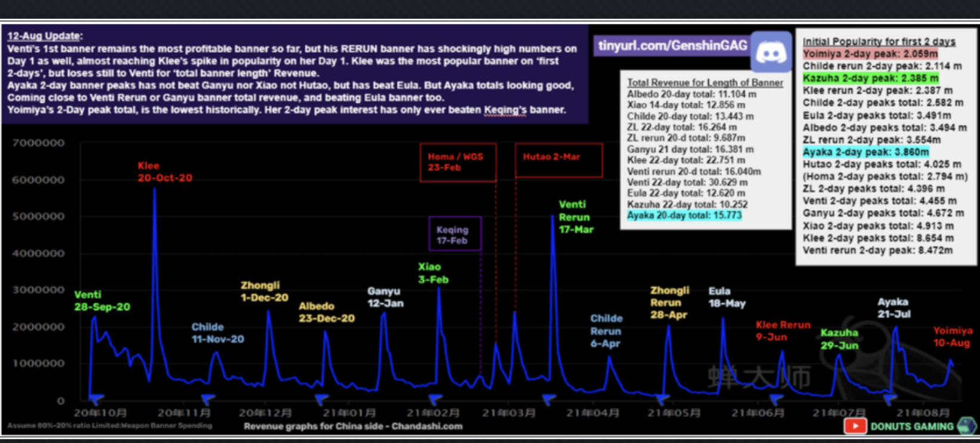Select "Venti 22-day total: 30.629 m"

[687, 182]
